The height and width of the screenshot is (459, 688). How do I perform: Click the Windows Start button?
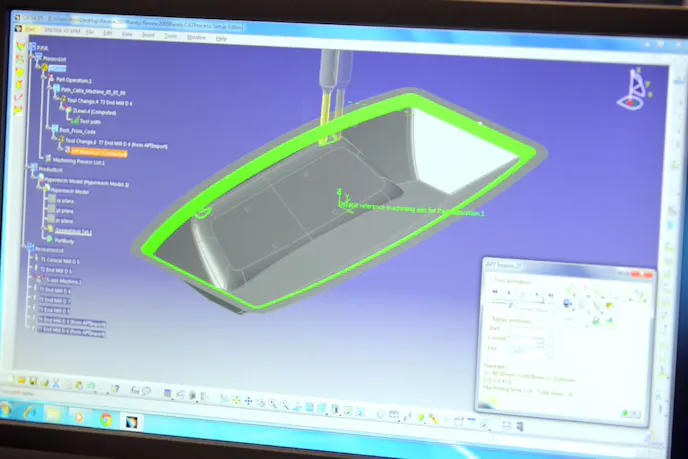pos(6,410)
